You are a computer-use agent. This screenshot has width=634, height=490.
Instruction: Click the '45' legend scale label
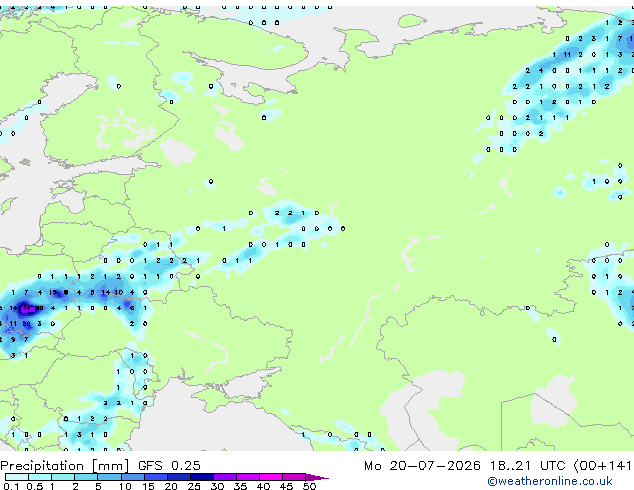(x=286, y=486)
